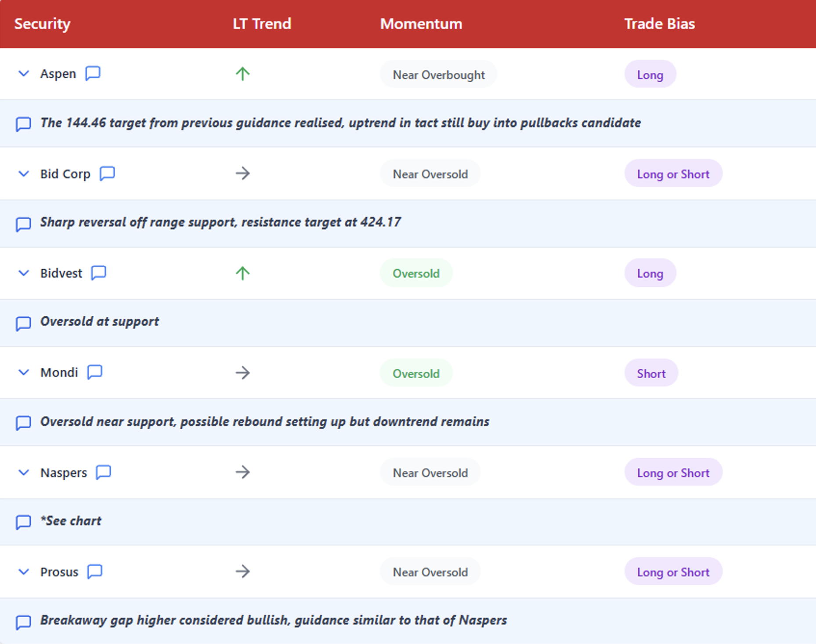The height and width of the screenshot is (644, 816).
Task: Click the sideways trend arrow for Naspers
Action: tap(242, 472)
